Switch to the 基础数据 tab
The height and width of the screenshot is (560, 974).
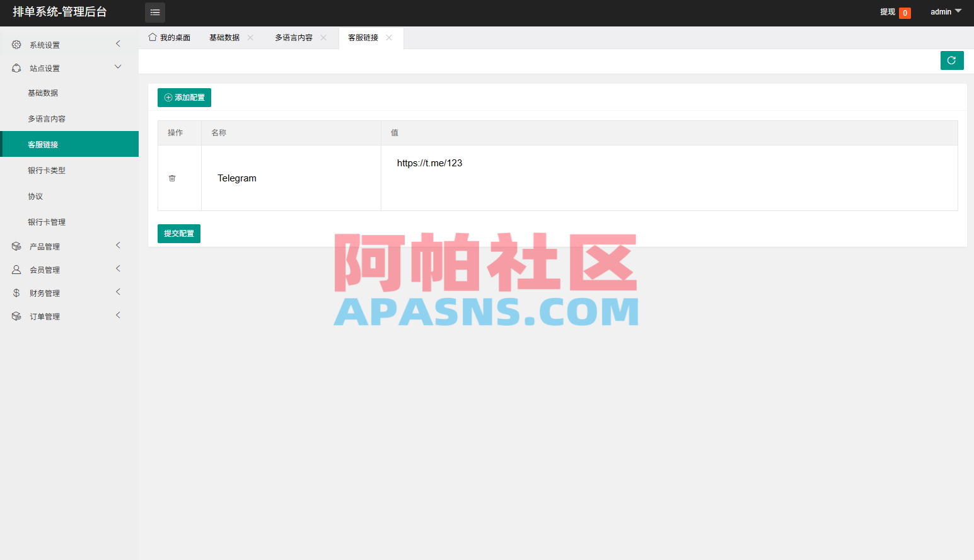point(231,38)
